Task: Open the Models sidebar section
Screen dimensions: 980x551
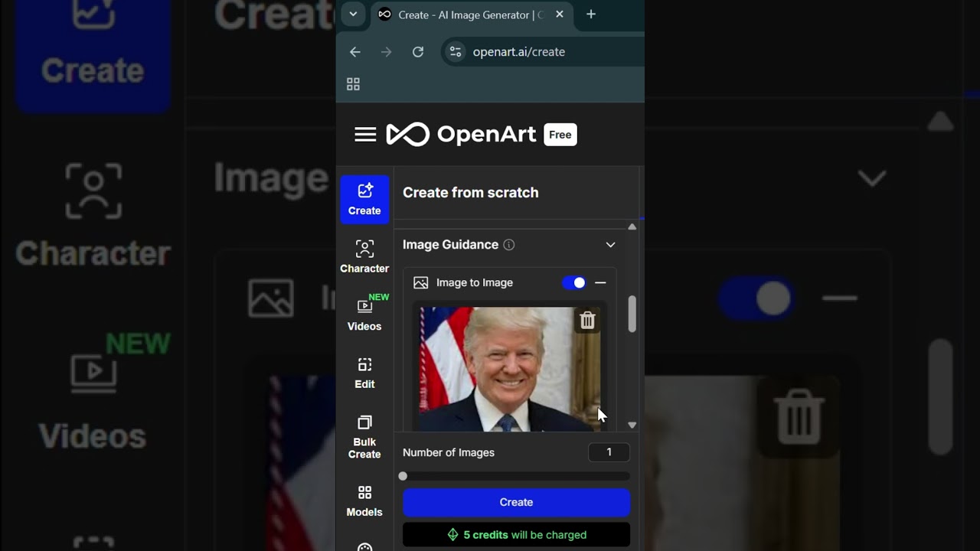Action: [364, 501]
